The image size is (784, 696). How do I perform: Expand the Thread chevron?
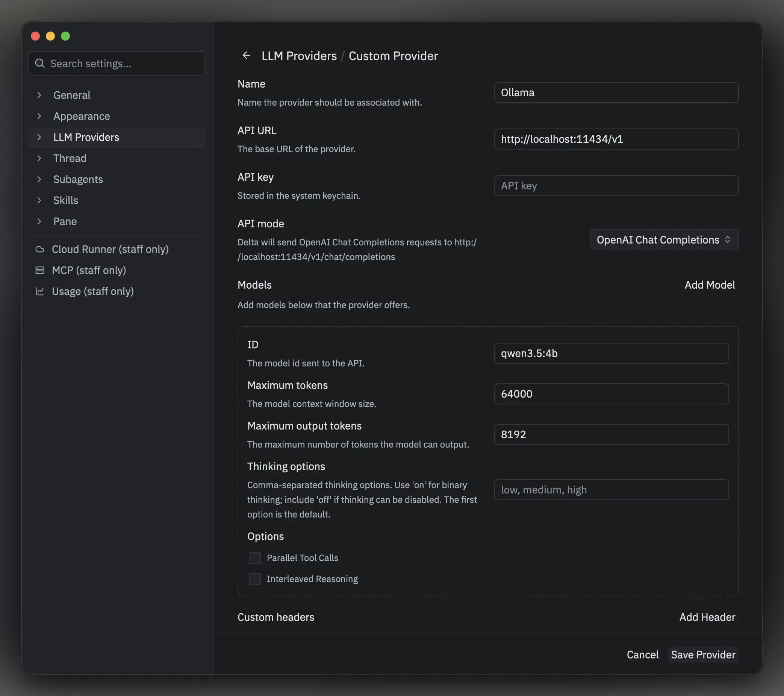coord(39,158)
